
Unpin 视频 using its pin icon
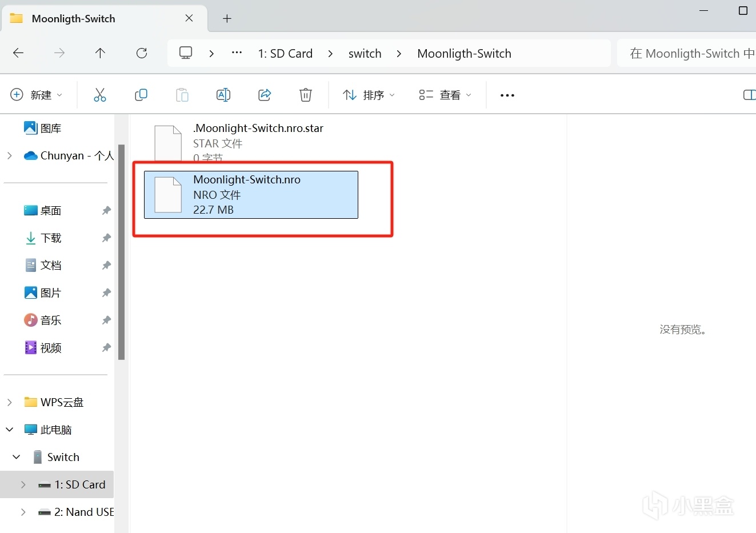point(106,348)
